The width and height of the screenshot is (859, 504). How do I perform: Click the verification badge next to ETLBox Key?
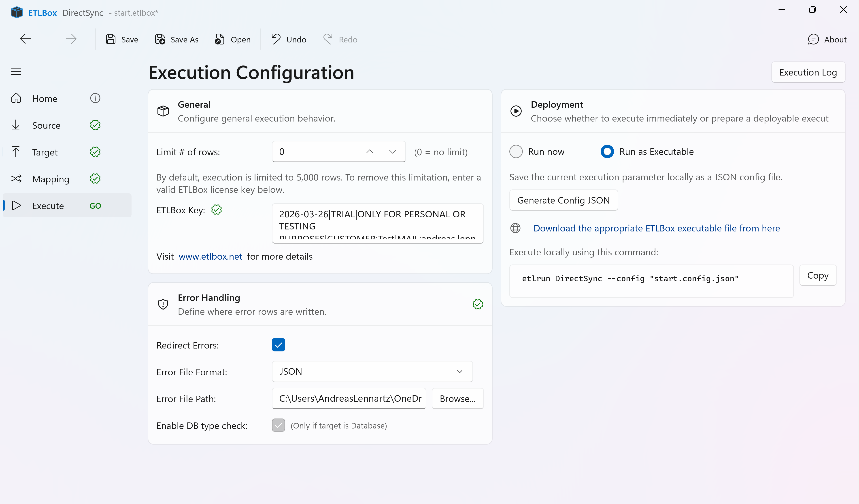point(217,210)
